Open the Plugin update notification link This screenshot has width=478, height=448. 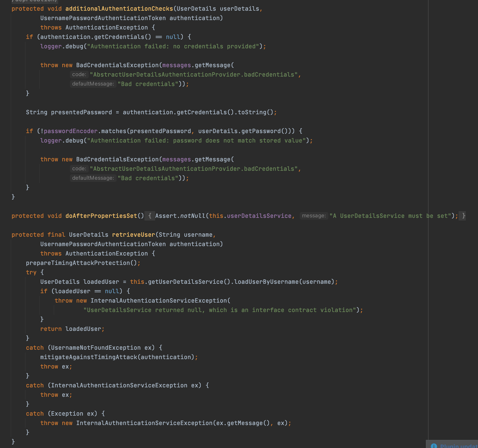coord(458,446)
